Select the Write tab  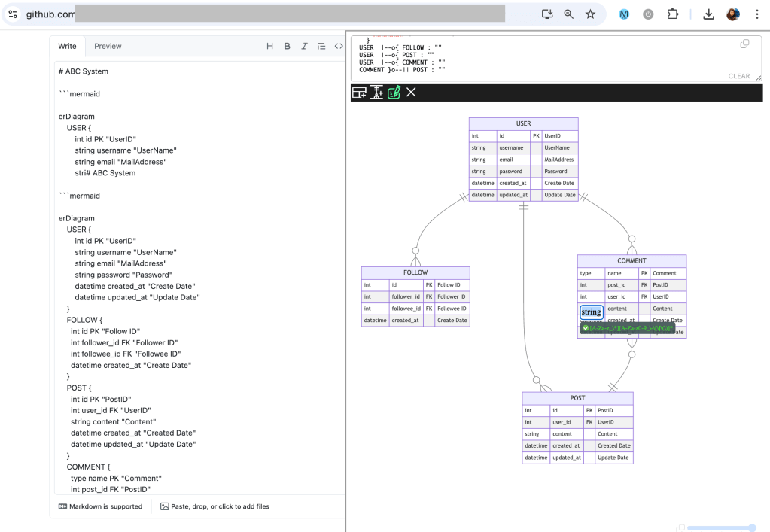pyautogui.click(x=68, y=47)
